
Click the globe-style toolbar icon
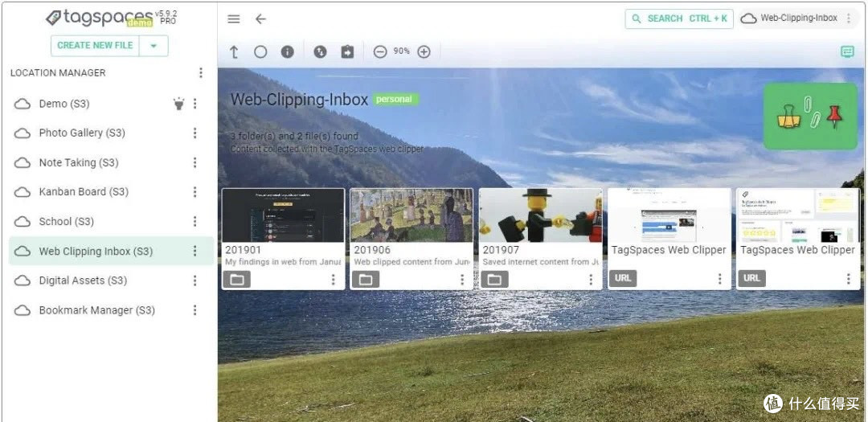pyautogui.click(x=320, y=52)
